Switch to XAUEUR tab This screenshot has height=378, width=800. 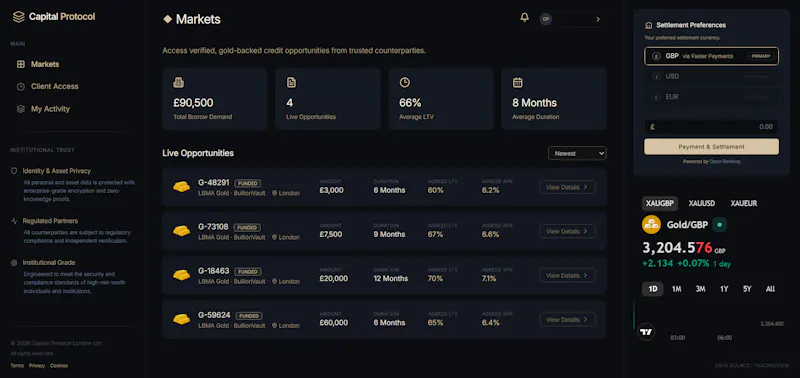click(743, 204)
